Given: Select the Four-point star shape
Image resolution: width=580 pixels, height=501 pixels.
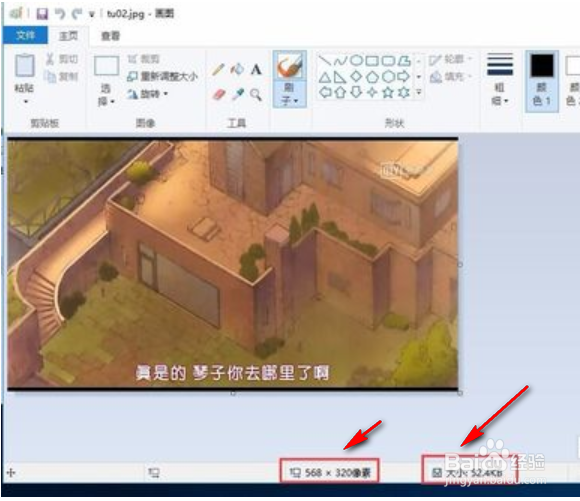Looking at the screenshot, I should tap(372, 92).
